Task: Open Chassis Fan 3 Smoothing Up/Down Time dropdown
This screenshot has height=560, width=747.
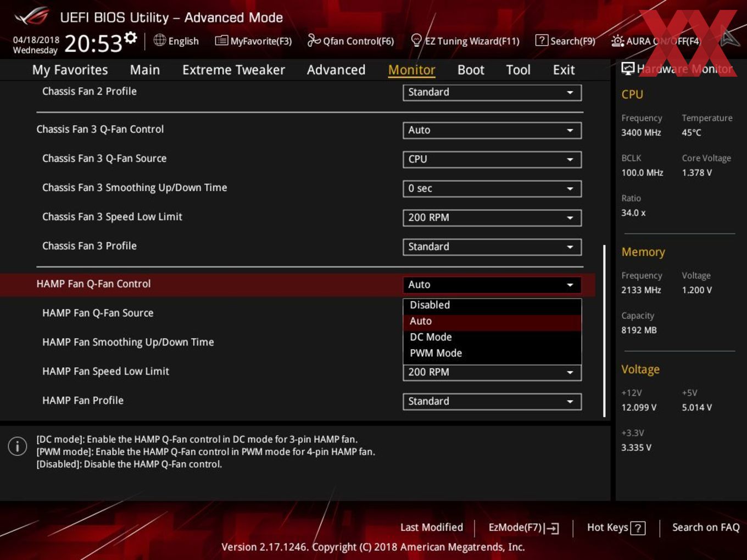Action: click(492, 188)
